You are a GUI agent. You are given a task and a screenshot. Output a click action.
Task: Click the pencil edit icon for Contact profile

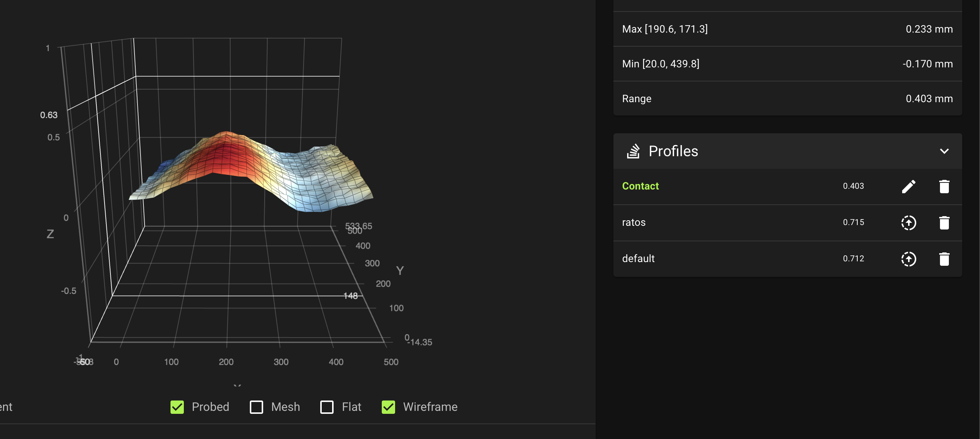pyautogui.click(x=908, y=186)
